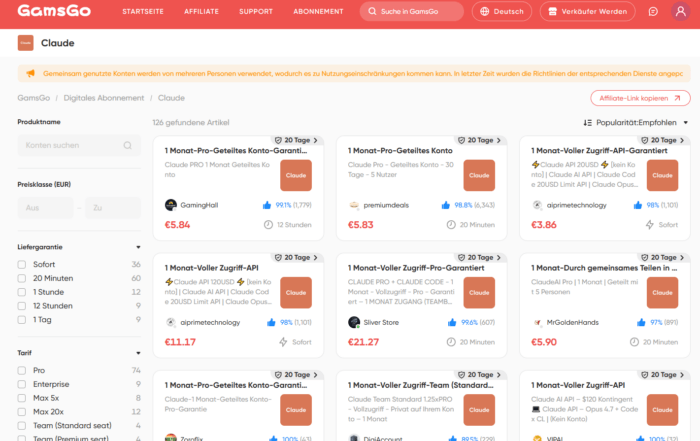Go to STARTSEITE in top navigation
700x441 pixels.
point(143,12)
